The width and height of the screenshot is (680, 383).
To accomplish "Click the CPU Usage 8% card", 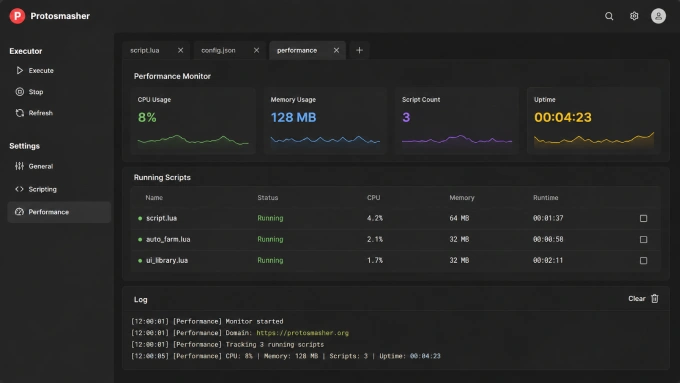I will tap(193, 121).
